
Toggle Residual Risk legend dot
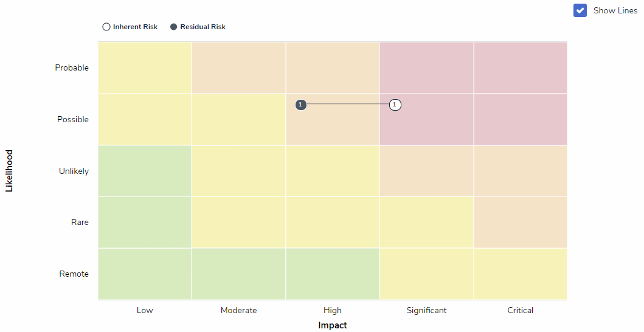(174, 27)
